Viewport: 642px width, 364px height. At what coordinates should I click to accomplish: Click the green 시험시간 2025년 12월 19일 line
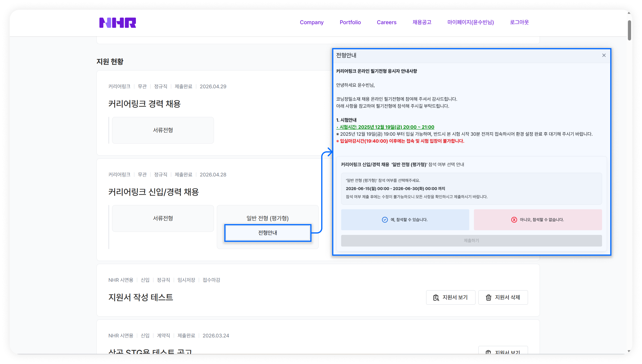(x=385, y=127)
